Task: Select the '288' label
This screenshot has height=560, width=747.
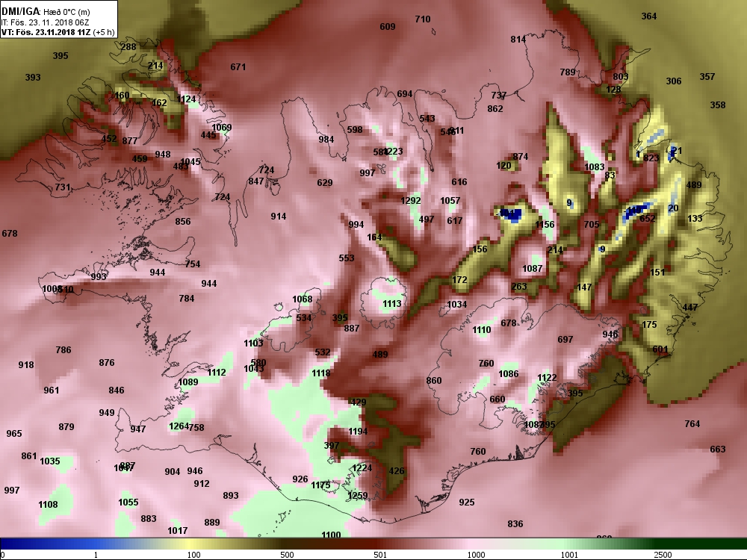Action: click(x=128, y=46)
